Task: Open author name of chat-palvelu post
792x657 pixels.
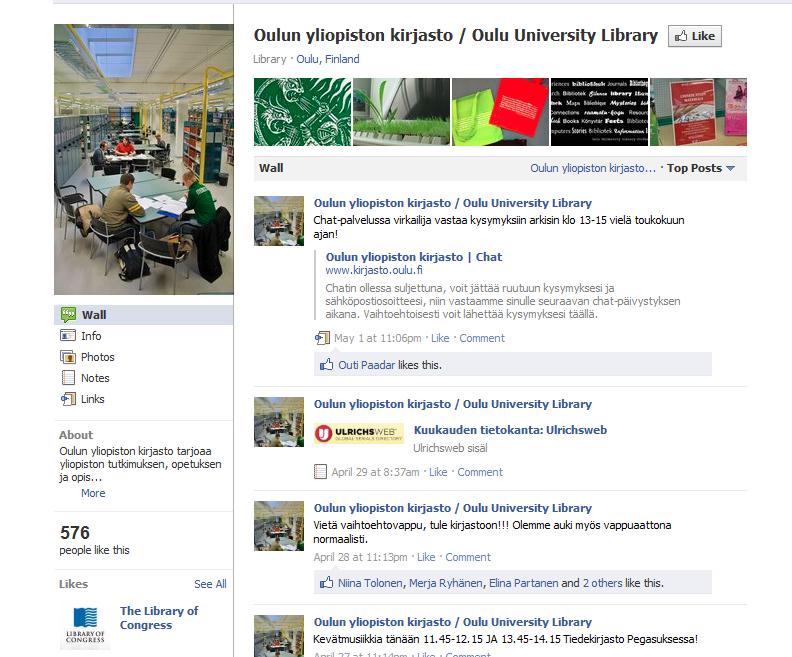Action: pyautogui.click(x=453, y=203)
